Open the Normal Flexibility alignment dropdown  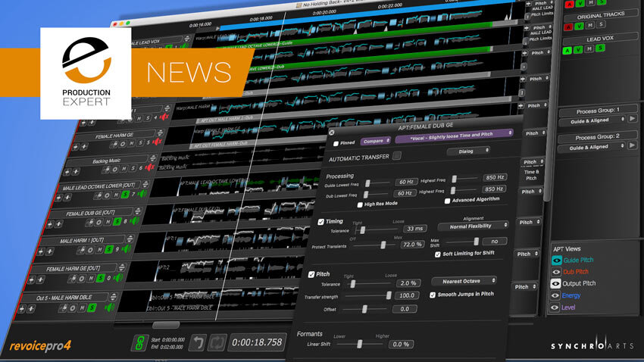coord(473,226)
